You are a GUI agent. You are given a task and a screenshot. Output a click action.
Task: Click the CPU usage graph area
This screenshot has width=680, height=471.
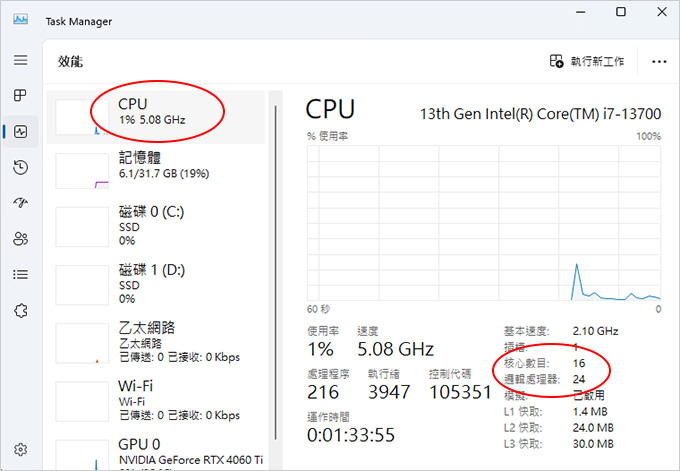(x=484, y=223)
